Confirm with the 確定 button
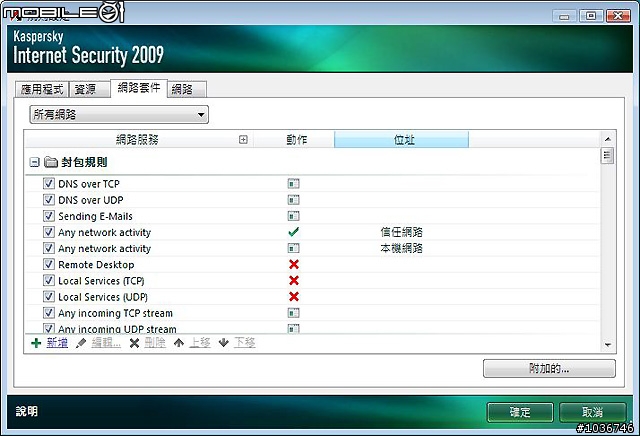 click(x=520, y=412)
